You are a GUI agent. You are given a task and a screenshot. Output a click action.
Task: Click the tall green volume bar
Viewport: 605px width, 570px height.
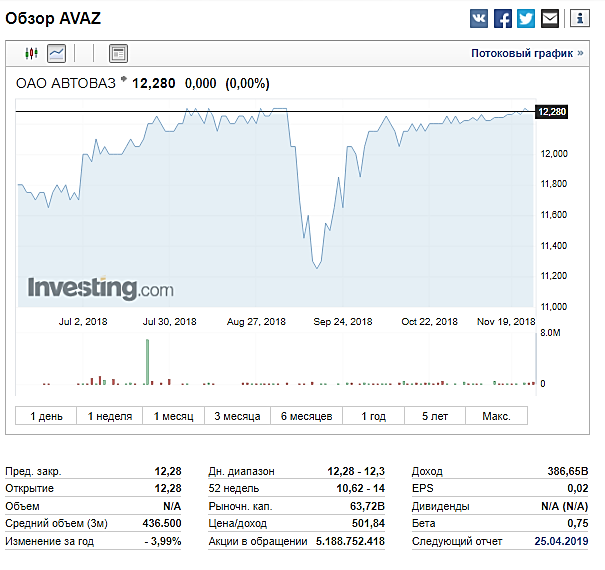[147, 362]
